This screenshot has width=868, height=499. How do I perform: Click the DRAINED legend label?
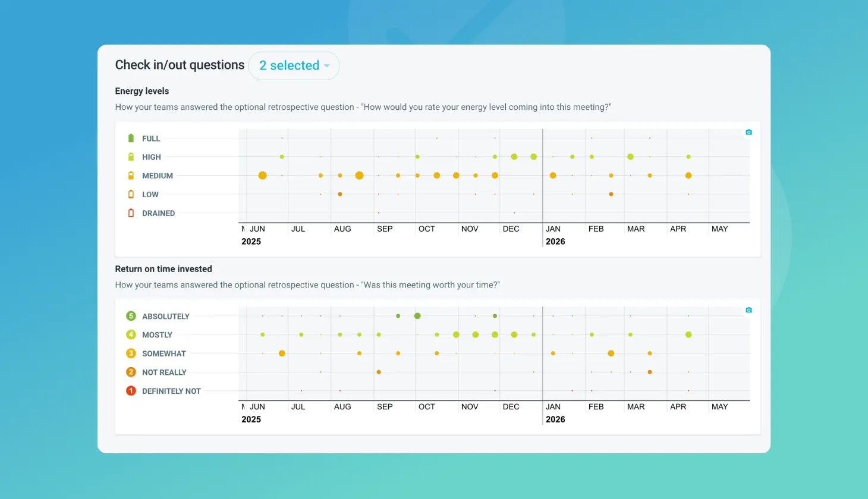(x=159, y=213)
